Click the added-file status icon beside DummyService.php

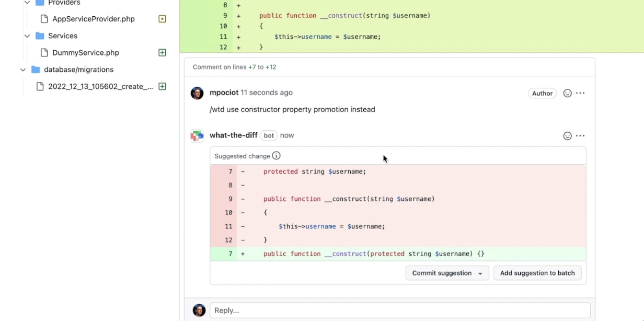point(162,53)
